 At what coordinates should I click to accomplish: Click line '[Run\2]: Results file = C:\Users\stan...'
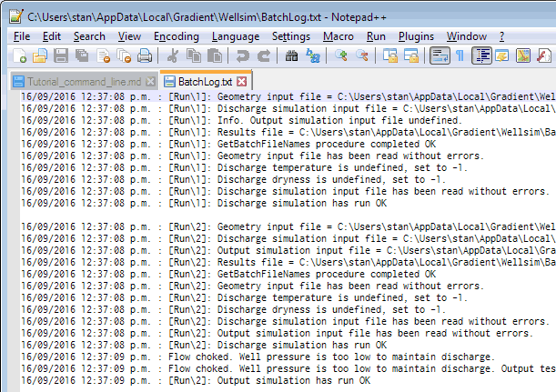pyautogui.click(x=288, y=262)
